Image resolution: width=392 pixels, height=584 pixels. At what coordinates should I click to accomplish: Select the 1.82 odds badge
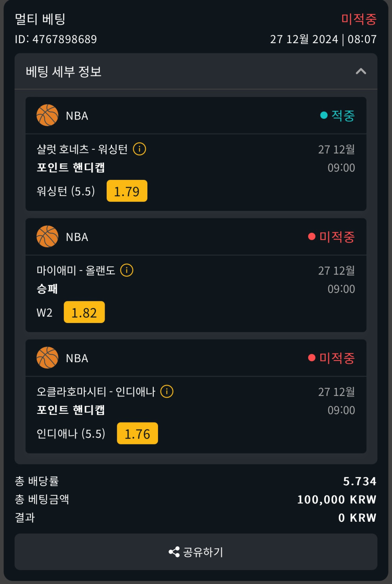pyautogui.click(x=84, y=312)
